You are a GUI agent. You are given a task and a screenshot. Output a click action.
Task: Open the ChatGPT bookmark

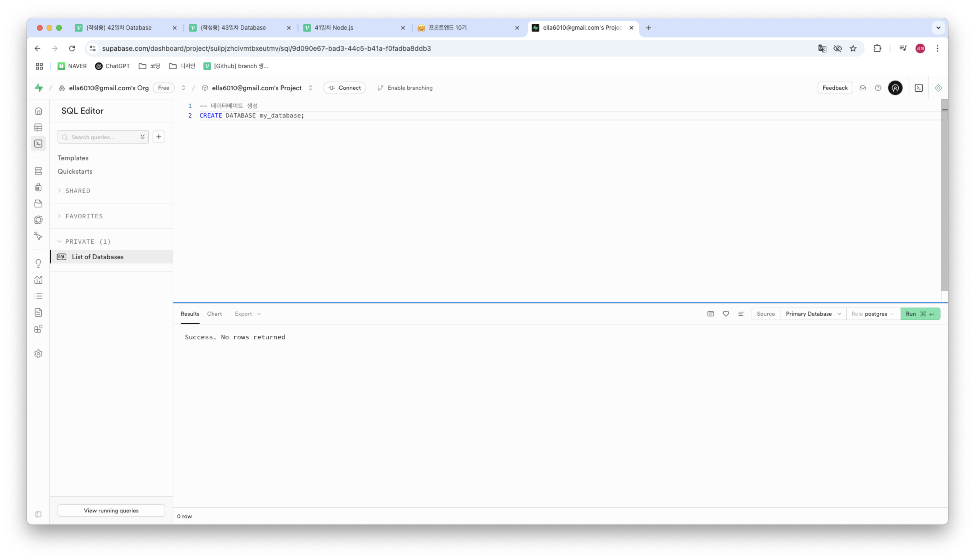[112, 66]
